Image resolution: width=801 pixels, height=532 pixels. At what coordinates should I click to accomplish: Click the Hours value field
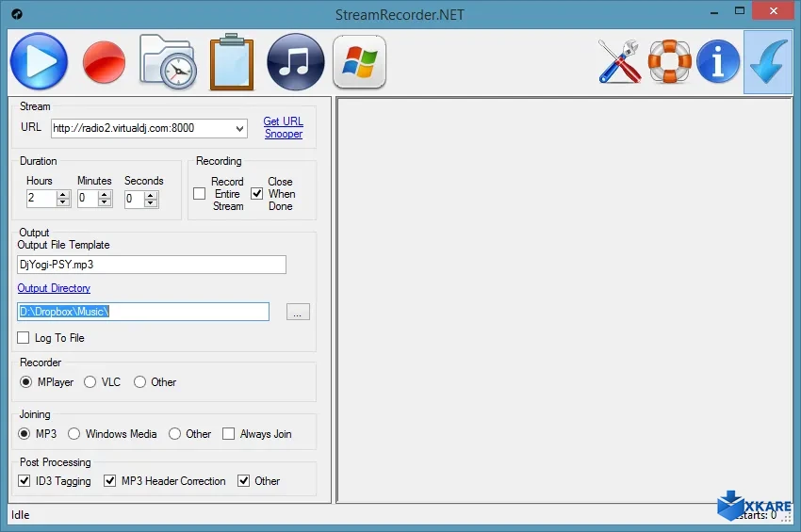coord(41,198)
